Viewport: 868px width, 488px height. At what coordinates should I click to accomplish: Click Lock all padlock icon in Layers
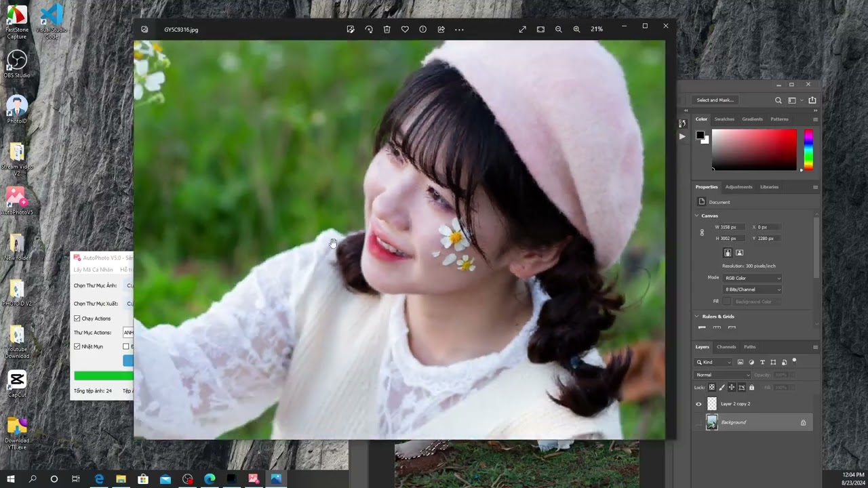(751, 387)
